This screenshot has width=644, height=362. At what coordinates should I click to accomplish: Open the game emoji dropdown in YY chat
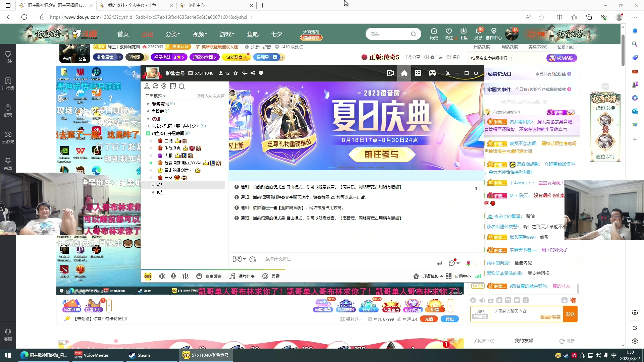tap(239, 259)
